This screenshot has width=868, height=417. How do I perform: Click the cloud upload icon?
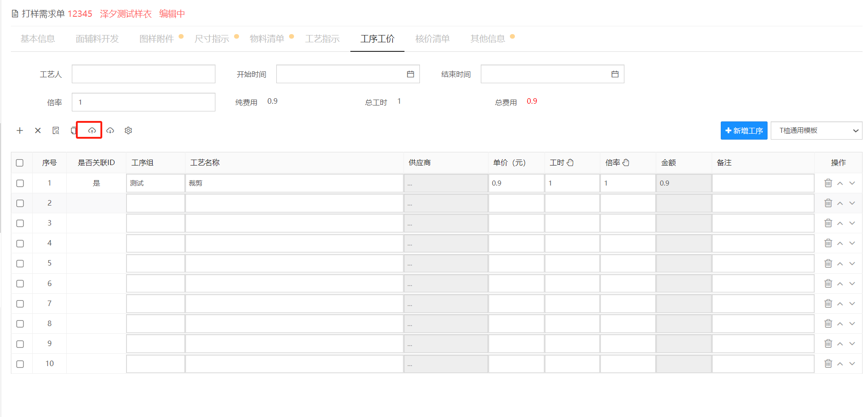92,131
